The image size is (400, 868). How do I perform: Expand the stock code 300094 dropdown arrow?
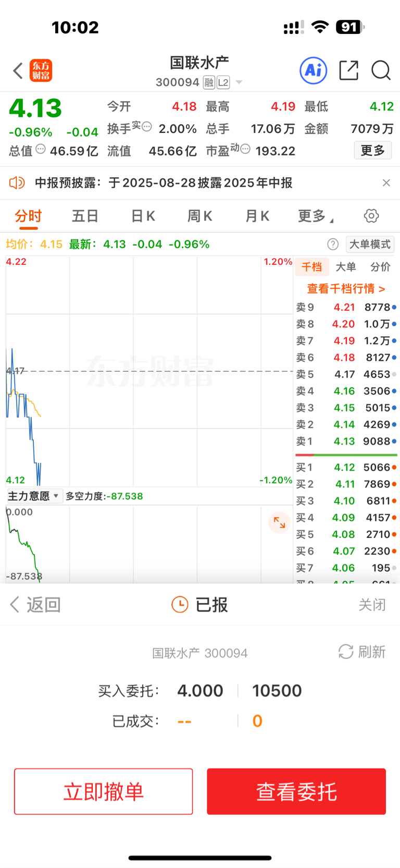coord(239,82)
